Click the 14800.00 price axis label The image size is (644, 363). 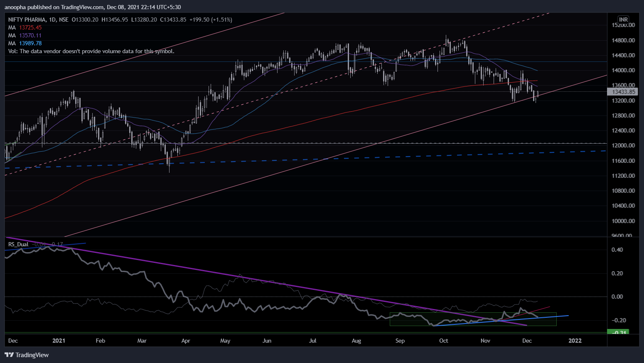pos(623,40)
